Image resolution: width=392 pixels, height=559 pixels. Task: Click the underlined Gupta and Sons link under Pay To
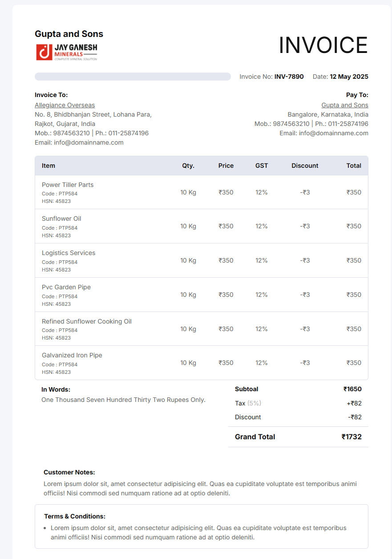click(x=345, y=105)
